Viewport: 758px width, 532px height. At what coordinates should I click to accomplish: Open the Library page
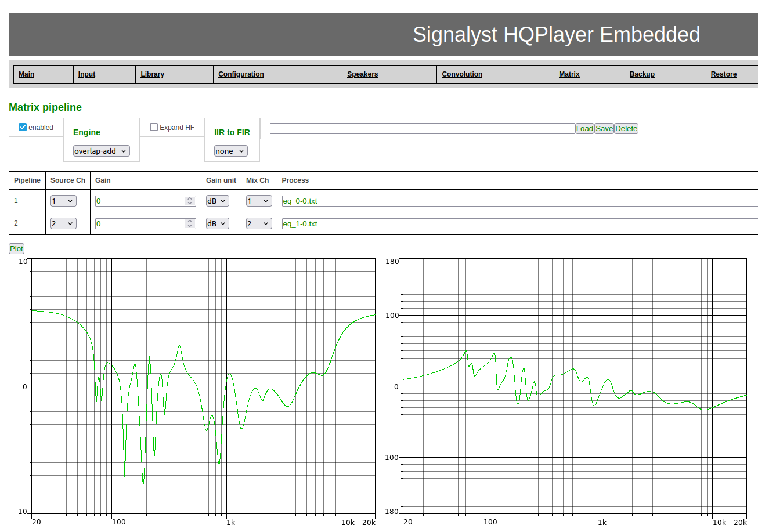click(152, 74)
